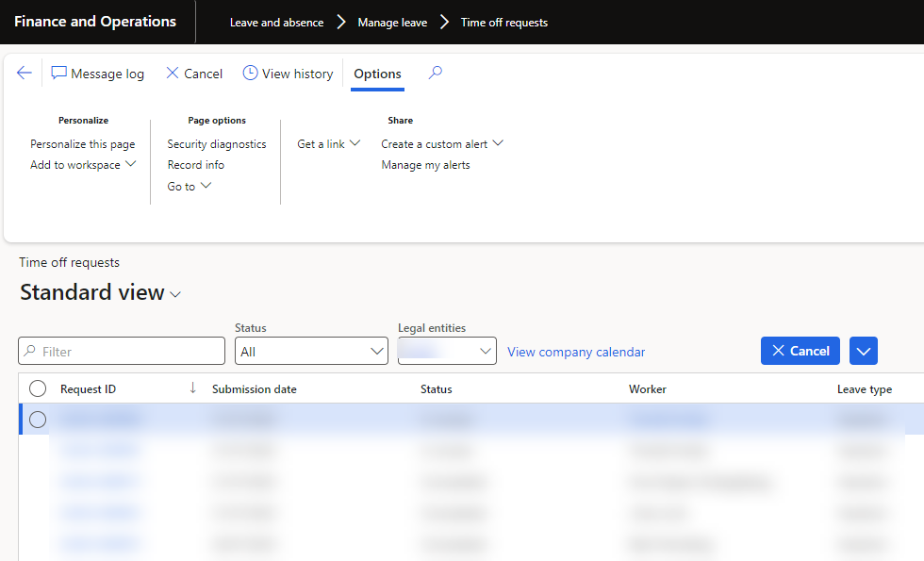
Task: Click Cancel in the top action bar
Action: tap(194, 74)
